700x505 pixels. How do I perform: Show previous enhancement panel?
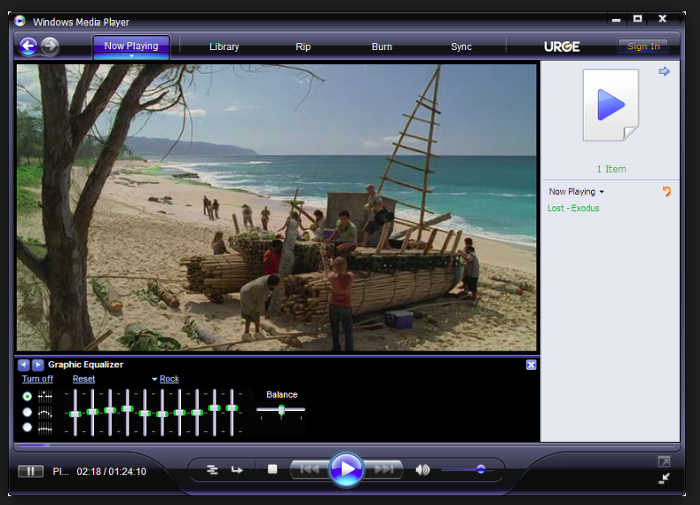pyautogui.click(x=24, y=365)
